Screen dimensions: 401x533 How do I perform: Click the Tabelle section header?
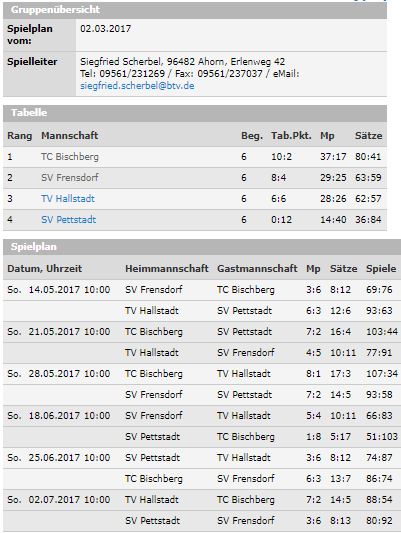click(x=195, y=113)
